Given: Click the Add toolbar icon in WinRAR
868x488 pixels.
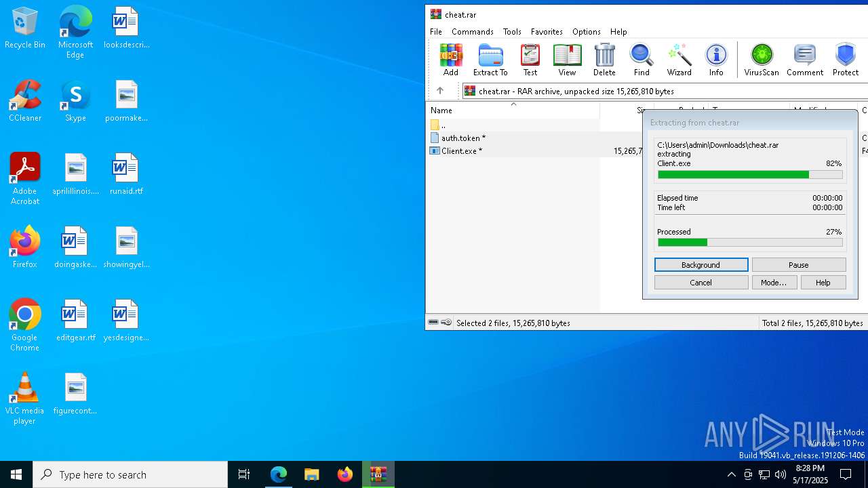Looking at the screenshot, I should pos(450,60).
